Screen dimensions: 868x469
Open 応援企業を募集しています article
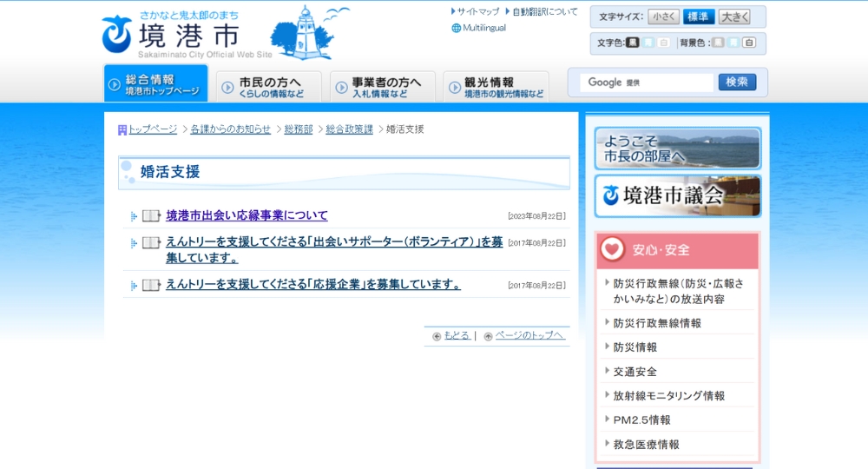313,284
